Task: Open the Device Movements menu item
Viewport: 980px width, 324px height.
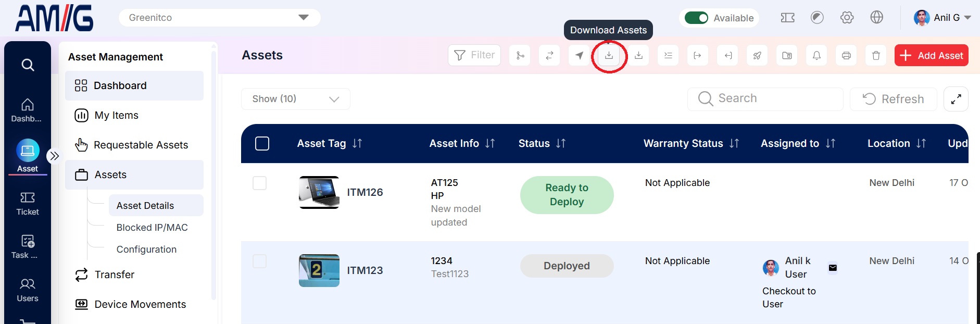Action: point(134,304)
